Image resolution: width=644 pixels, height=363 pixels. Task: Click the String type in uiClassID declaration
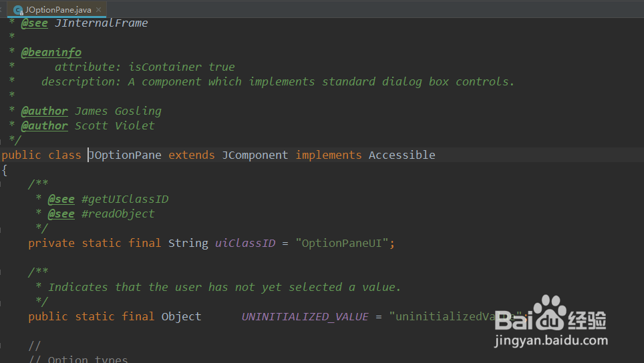pos(188,243)
